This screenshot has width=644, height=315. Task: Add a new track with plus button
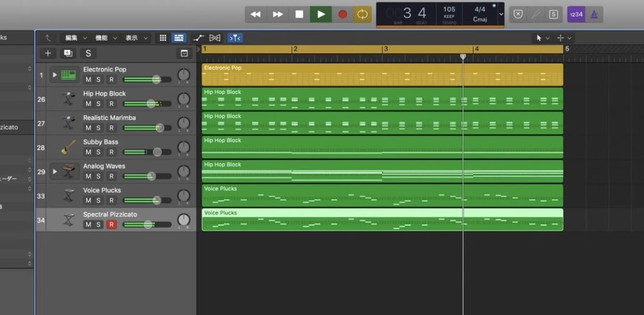point(48,53)
